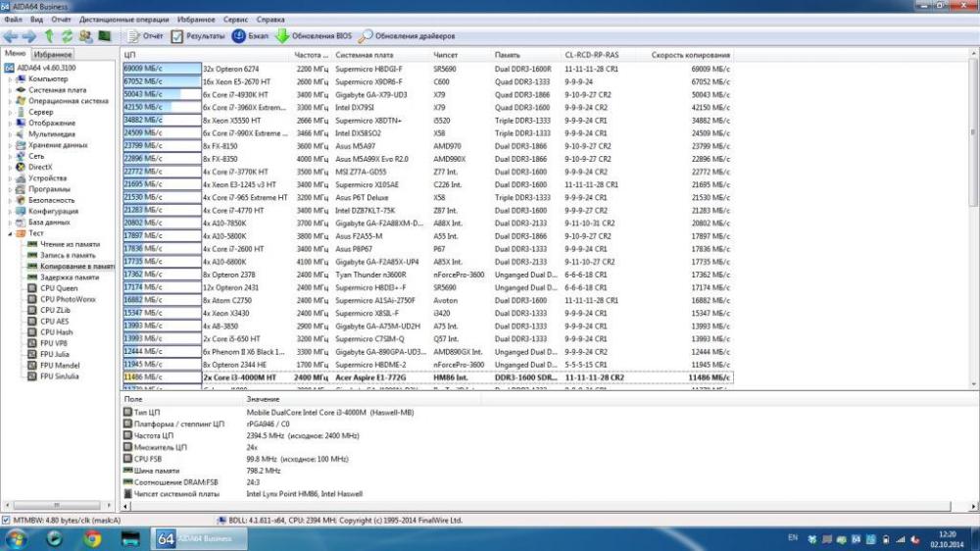Open Задержка памяти benchmark
The height and width of the screenshot is (551, 980).
(x=63, y=277)
